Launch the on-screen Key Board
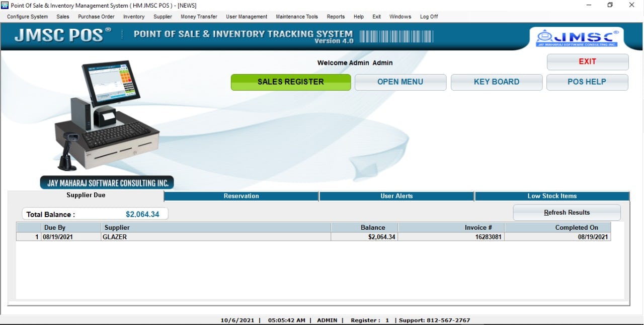The height and width of the screenshot is (325, 644). click(497, 82)
